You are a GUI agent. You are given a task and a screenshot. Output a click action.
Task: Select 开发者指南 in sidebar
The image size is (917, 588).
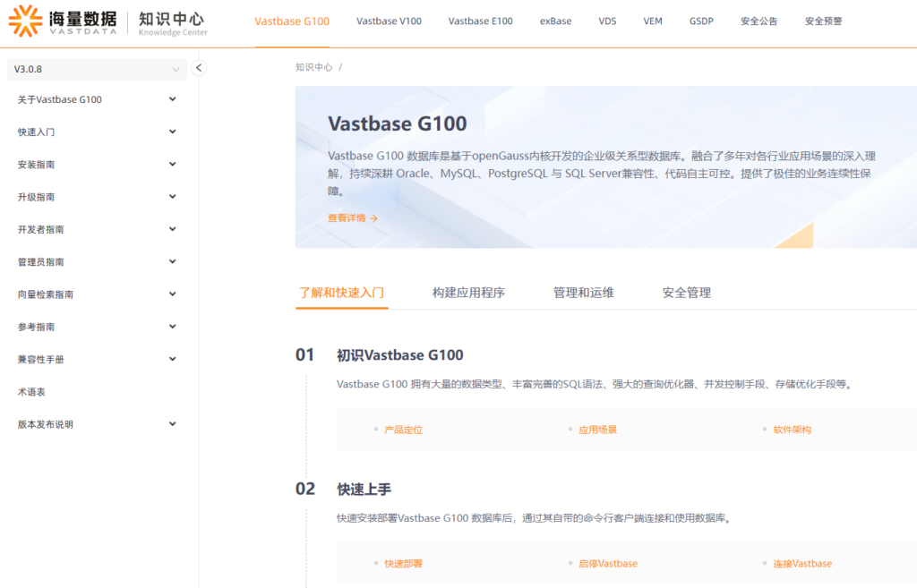tap(41, 229)
